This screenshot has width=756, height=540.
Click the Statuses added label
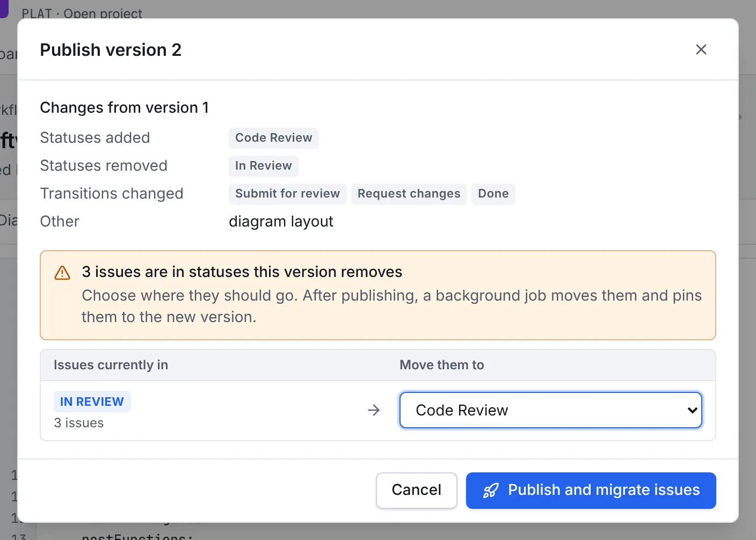(x=95, y=138)
